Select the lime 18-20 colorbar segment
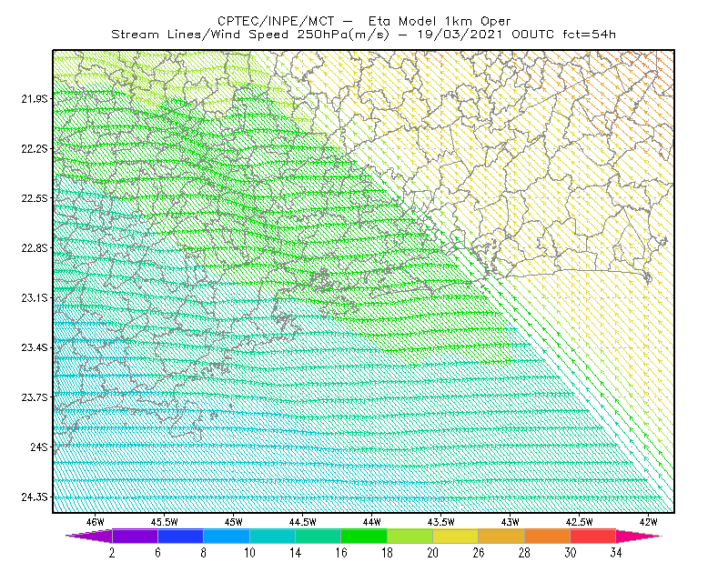The image size is (728, 562). pyautogui.click(x=410, y=536)
